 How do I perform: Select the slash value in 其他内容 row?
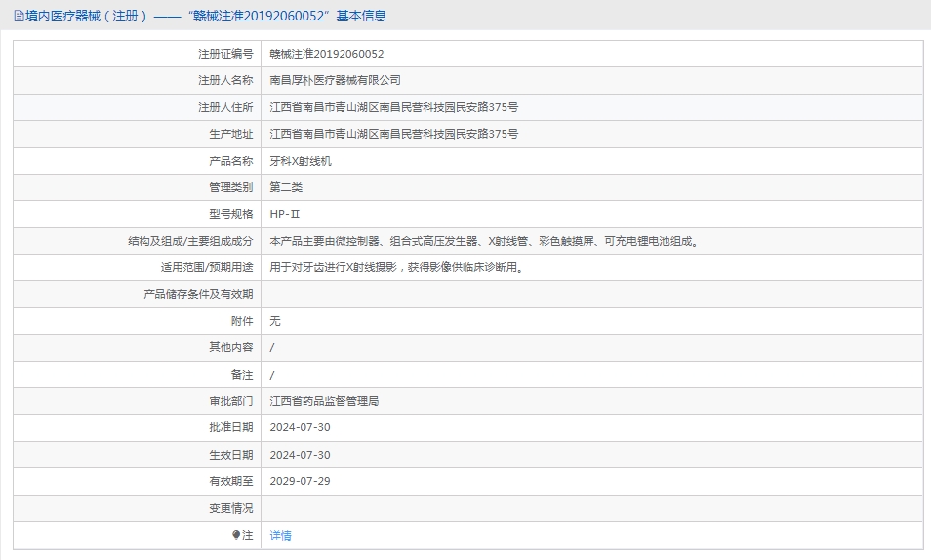tap(272, 347)
